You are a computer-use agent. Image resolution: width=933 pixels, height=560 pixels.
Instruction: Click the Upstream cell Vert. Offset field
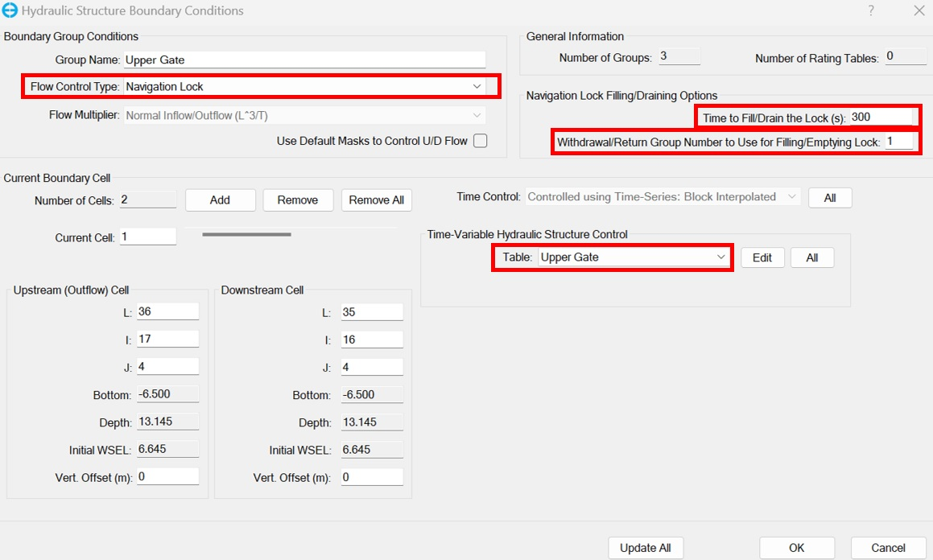pyautogui.click(x=167, y=477)
